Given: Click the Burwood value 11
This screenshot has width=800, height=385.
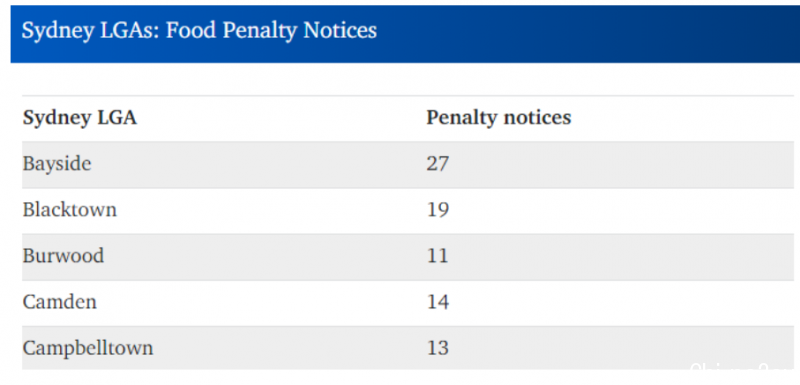Looking at the screenshot, I should coord(438,255).
